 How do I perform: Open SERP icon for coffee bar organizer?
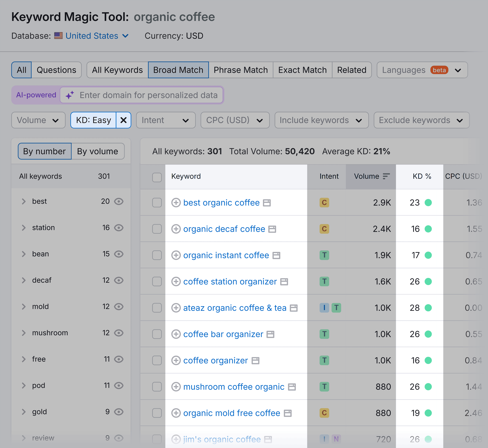pos(270,334)
